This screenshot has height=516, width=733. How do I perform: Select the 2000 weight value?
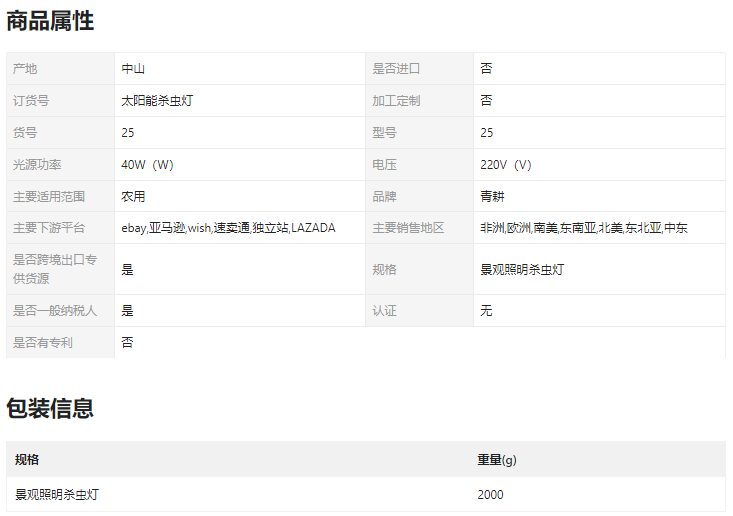coord(491,495)
